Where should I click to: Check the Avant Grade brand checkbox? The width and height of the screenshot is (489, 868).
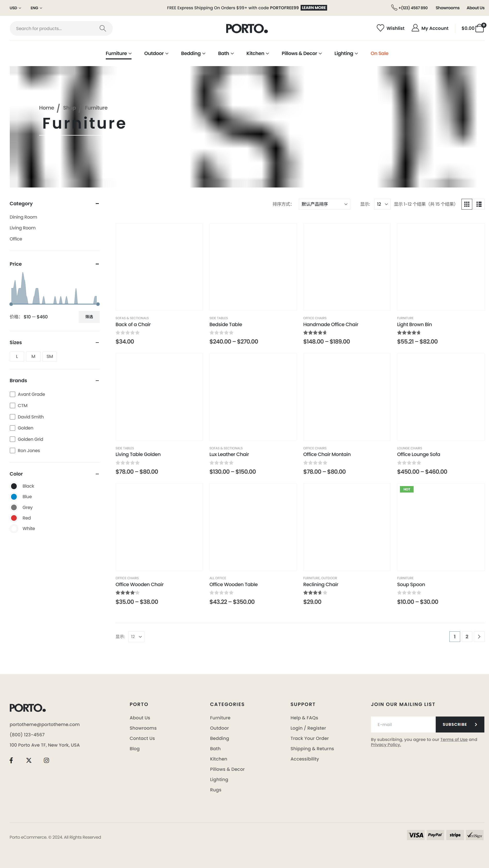click(x=12, y=394)
